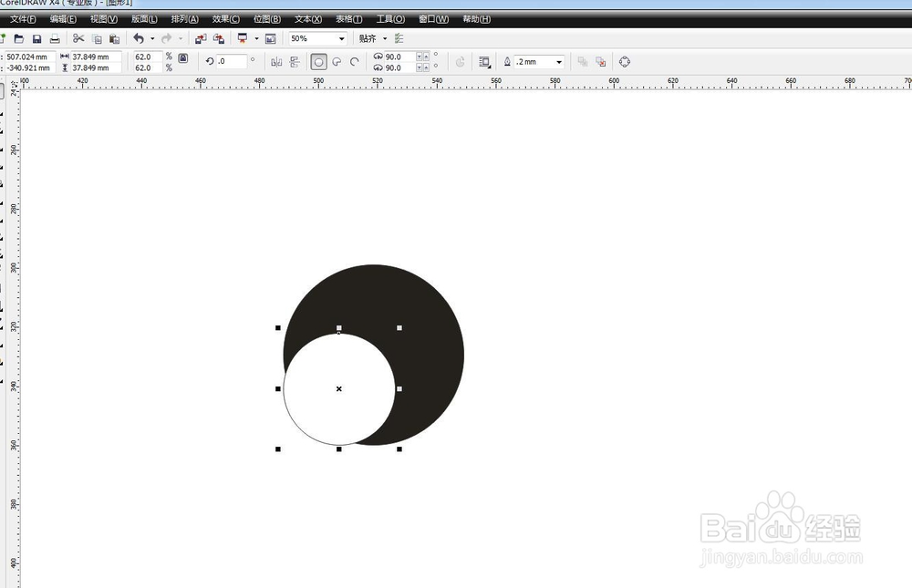Click the Application launcher icon

tap(243, 39)
